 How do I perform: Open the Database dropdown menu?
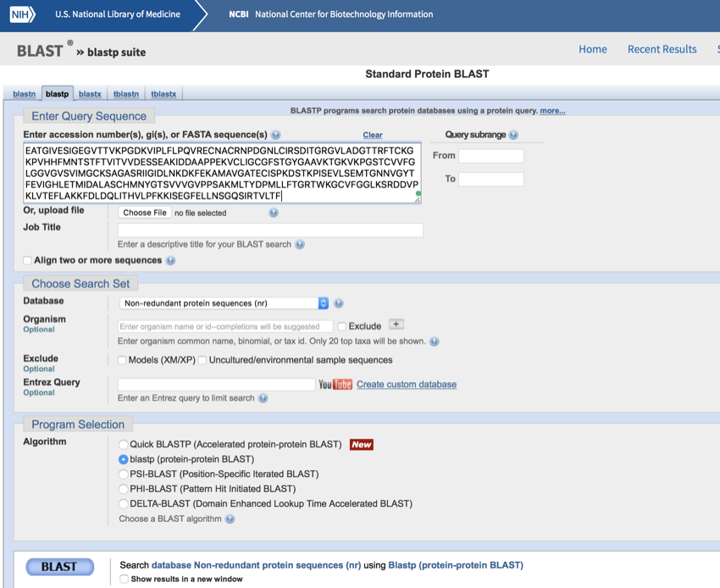[x=224, y=303]
